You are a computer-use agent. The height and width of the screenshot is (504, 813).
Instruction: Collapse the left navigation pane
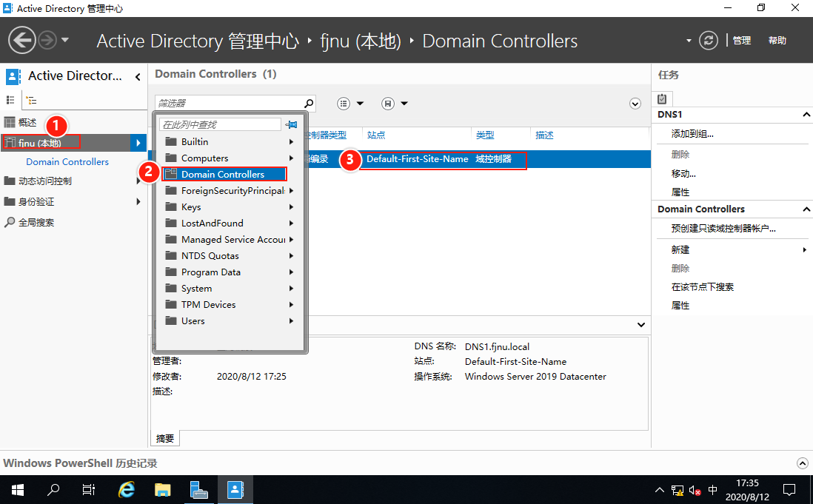pos(138,77)
